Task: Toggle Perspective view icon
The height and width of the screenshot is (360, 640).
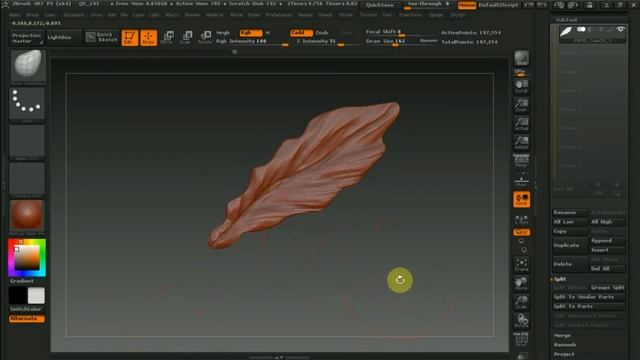Action: (521, 161)
